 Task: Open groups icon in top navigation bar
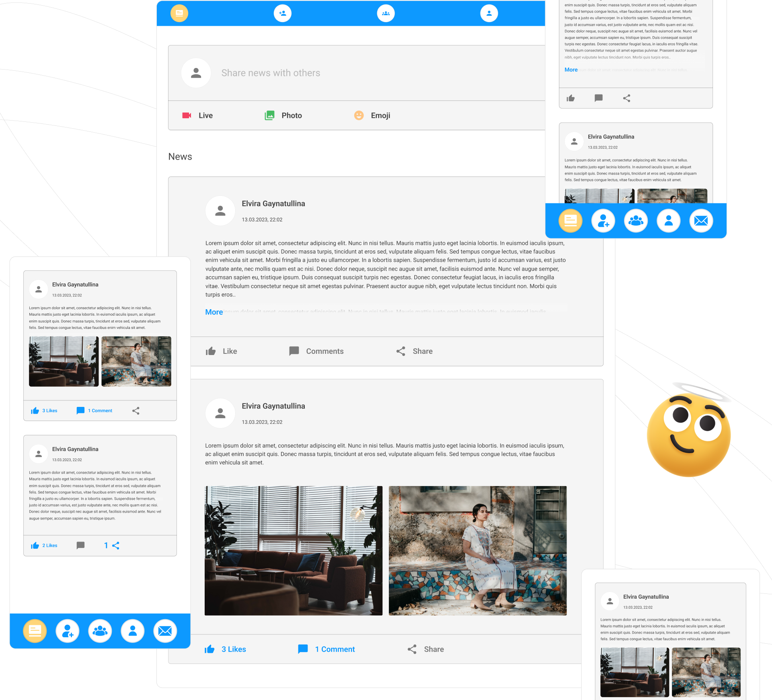click(386, 13)
